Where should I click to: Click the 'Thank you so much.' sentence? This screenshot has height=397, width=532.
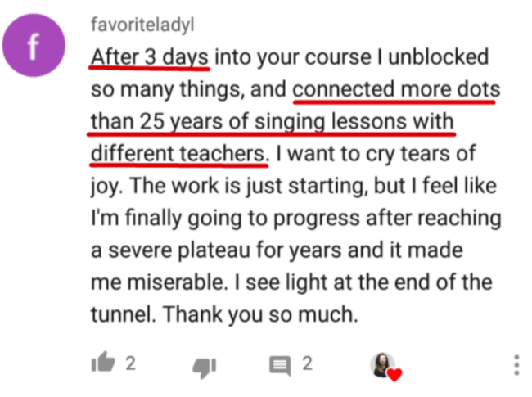(260, 314)
